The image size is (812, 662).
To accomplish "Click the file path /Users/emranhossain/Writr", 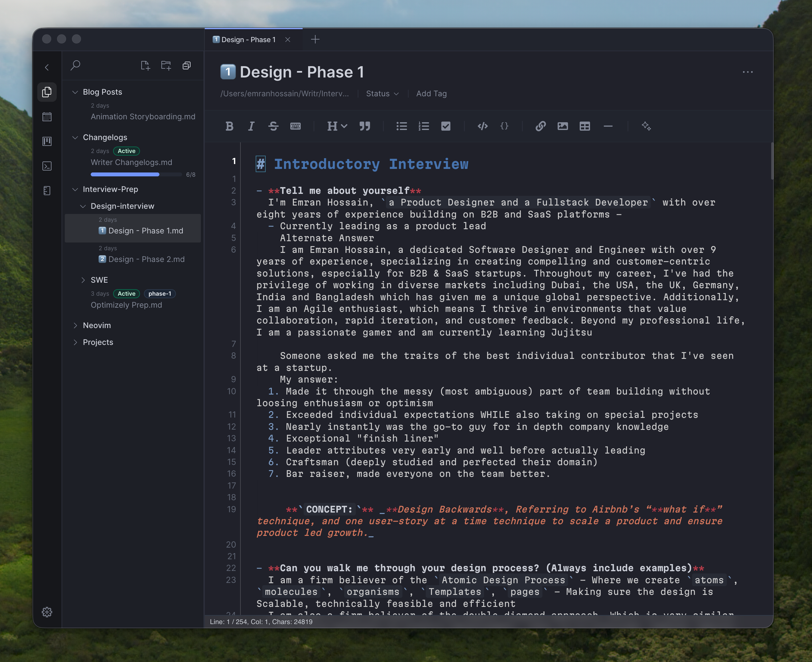I will [x=284, y=93].
